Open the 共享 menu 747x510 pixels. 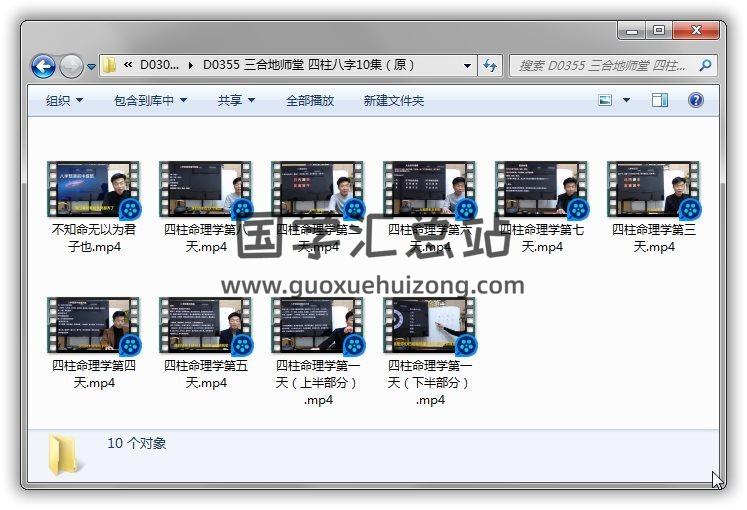[236, 100]
